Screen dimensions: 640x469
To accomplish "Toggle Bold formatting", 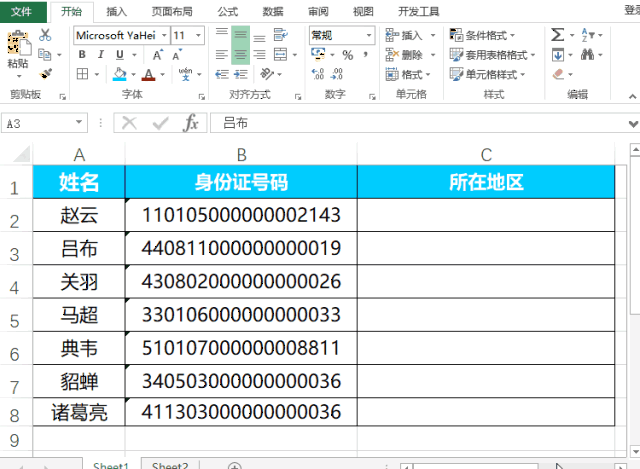I will coord(82,54).
